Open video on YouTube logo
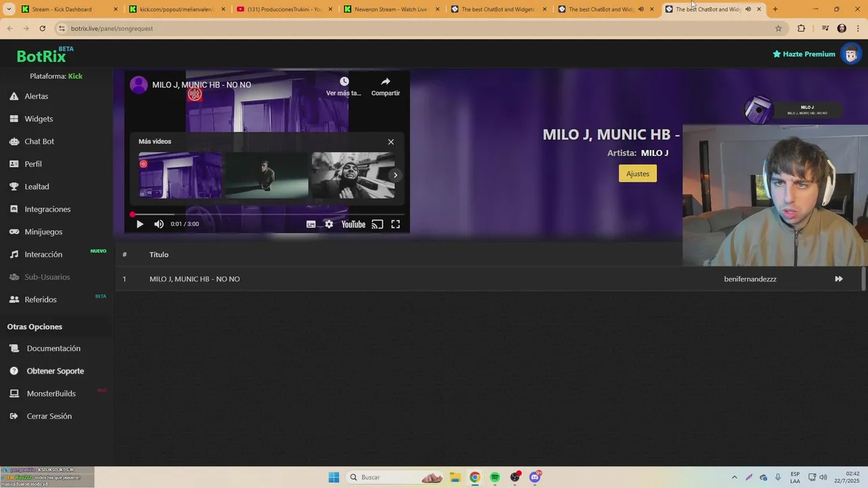This screenshot has height=488, width=868. pyautogui.click(x=353, y=224)
